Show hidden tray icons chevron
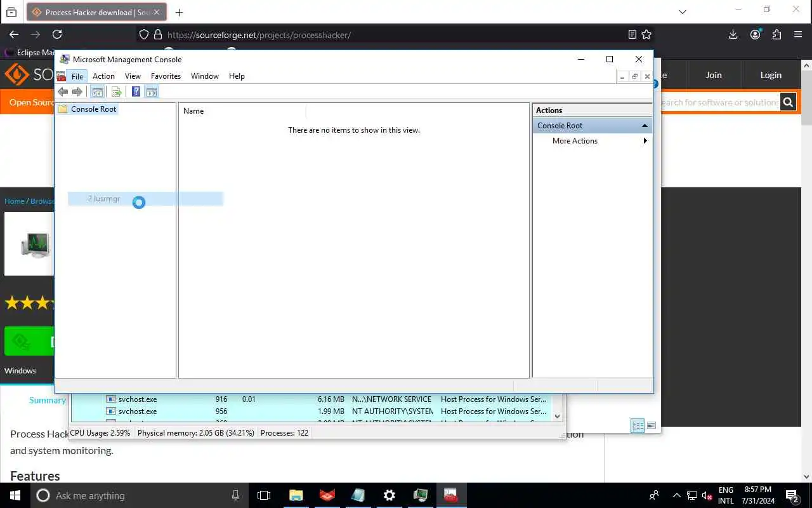Screen dimensions: 812x508 point(676,495)
